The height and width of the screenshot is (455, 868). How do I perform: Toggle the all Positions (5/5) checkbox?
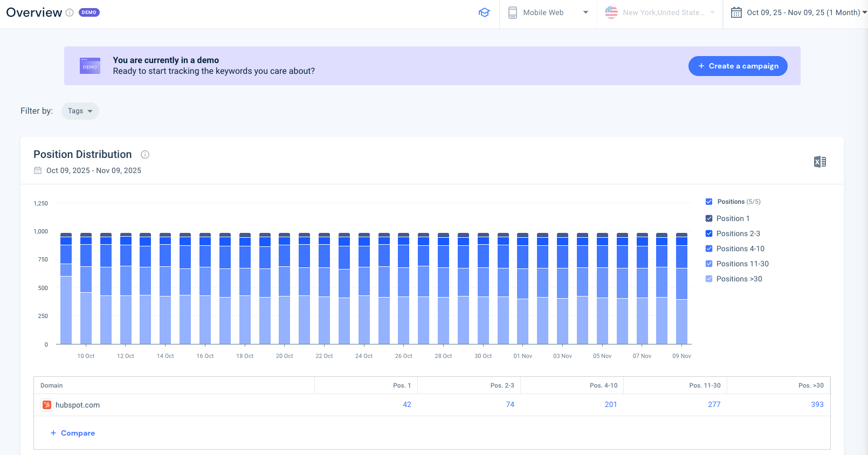pos(709,202)
